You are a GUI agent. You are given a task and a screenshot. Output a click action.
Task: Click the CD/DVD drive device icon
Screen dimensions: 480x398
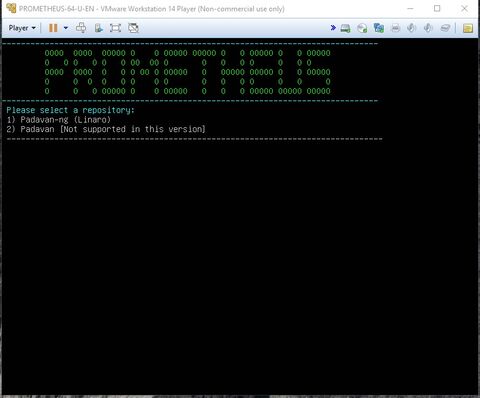tap(362, 28)
